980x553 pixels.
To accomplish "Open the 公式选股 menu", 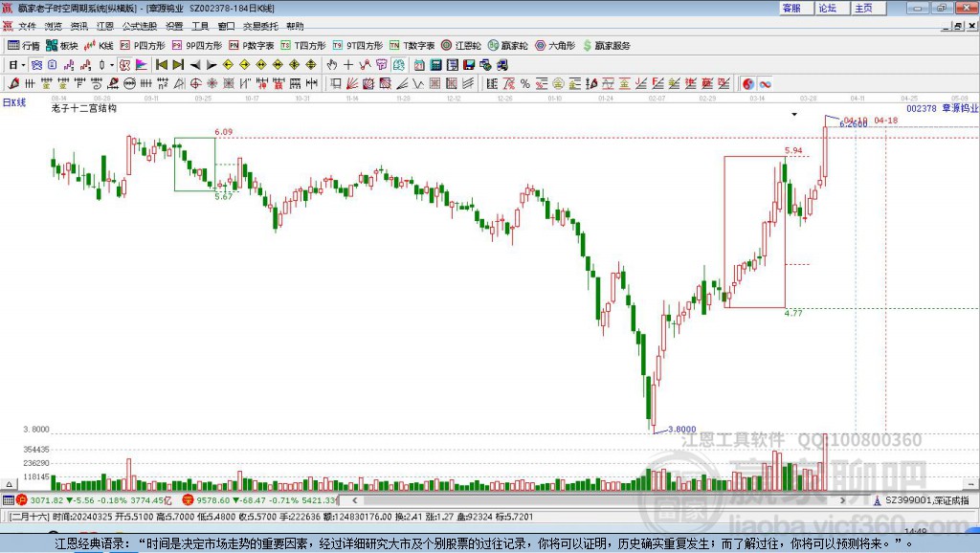I will click(140, 26).
